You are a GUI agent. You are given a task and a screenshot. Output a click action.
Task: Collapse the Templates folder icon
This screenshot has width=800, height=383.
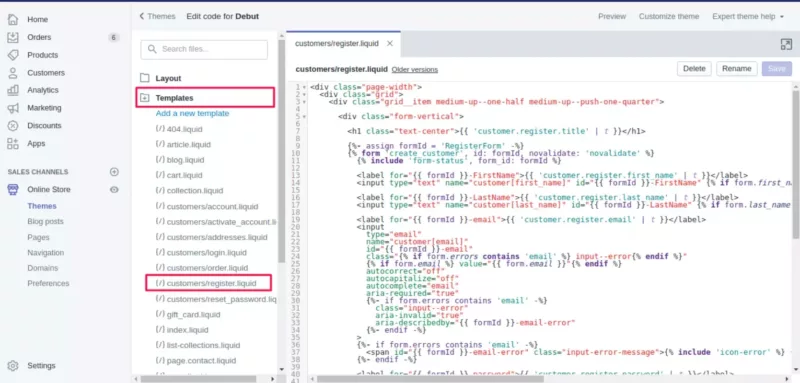pos(145,97)
